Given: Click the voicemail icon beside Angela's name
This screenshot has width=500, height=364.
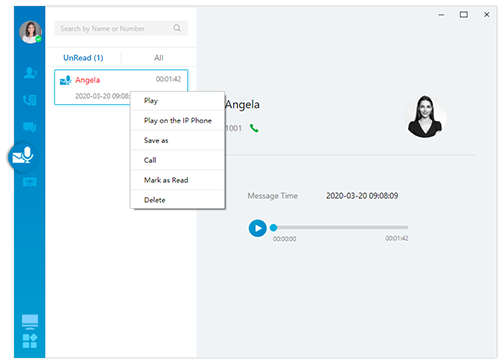Looking at the screenshot, I should pyautogui.click(x=66, y=80).
